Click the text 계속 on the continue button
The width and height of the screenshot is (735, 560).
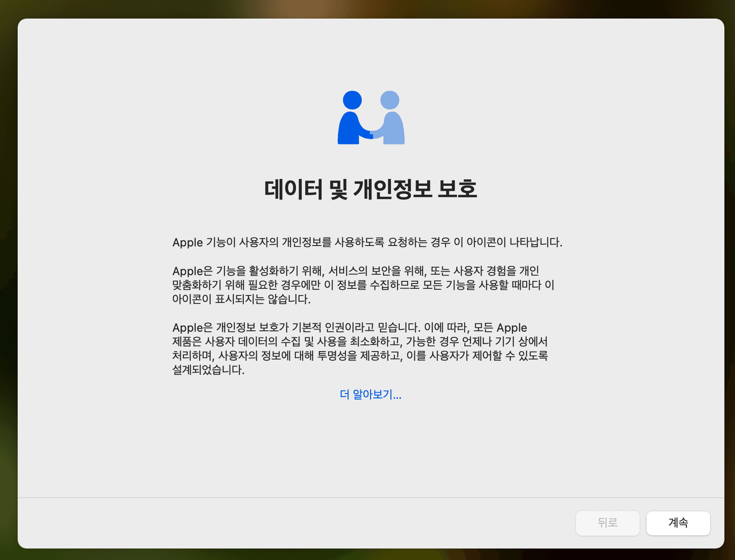coord(678,523)
